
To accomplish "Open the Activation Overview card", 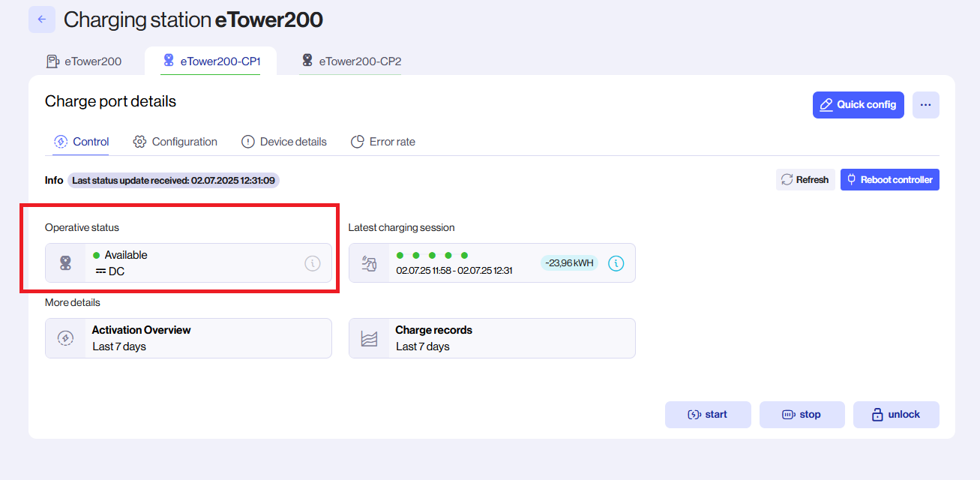I will (x=188, y=338).
